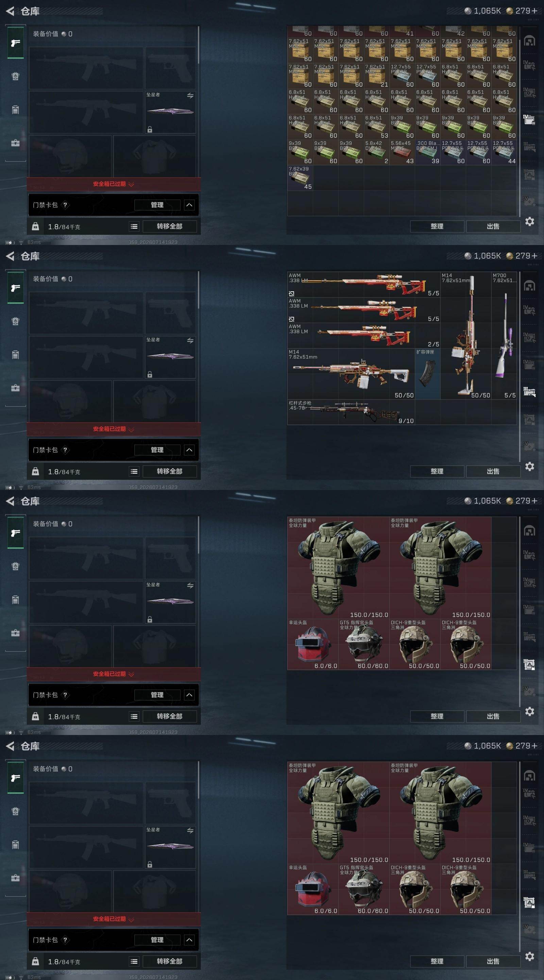Viewport: 544px width, 980px height.
Task: Select GT5 指挥官头盔 in bottommost screenshot
Action: pos(364,889)
